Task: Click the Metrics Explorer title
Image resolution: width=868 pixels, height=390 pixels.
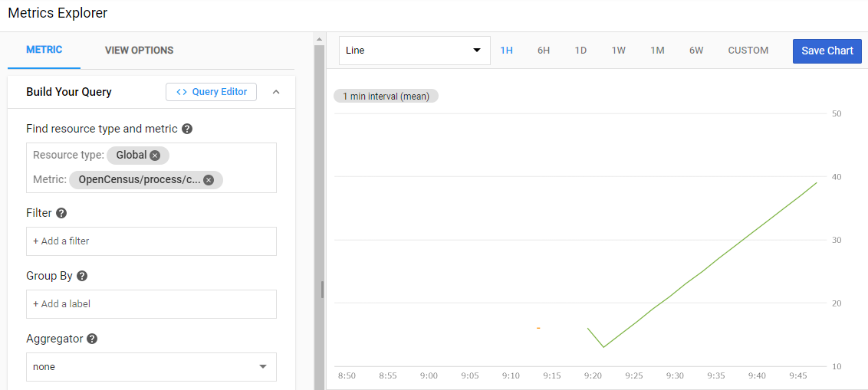Action: pos(58,13)
